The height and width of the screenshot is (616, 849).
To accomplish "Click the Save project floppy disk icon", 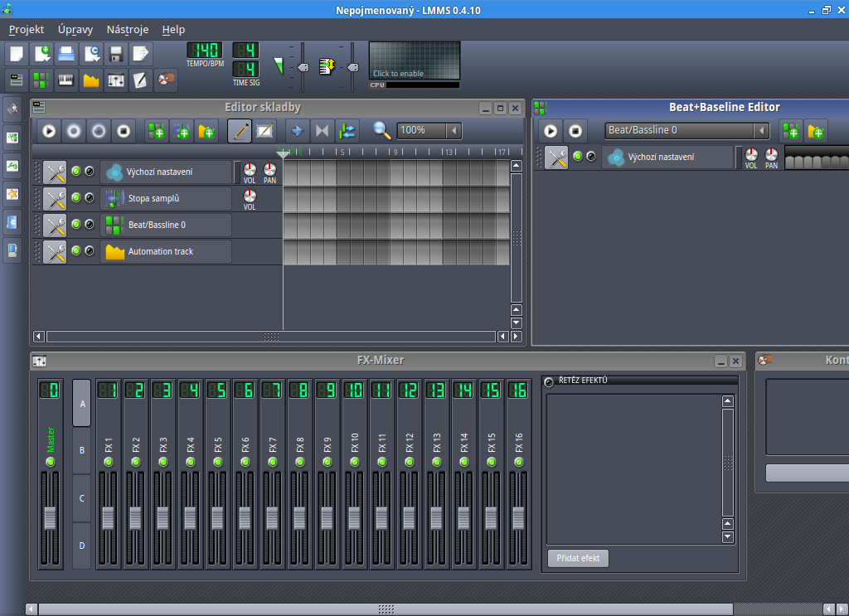I will [116, 55].
